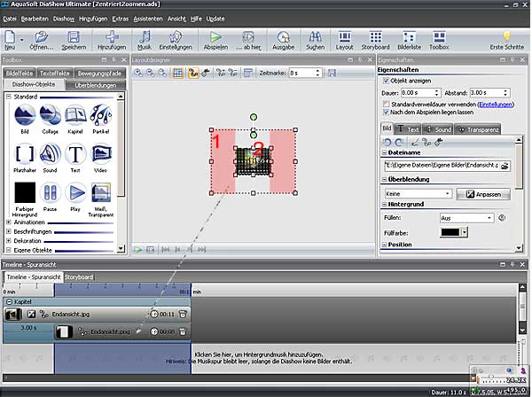Click the Anpassen button
The image size is (532, 397).
pos(482,193)
